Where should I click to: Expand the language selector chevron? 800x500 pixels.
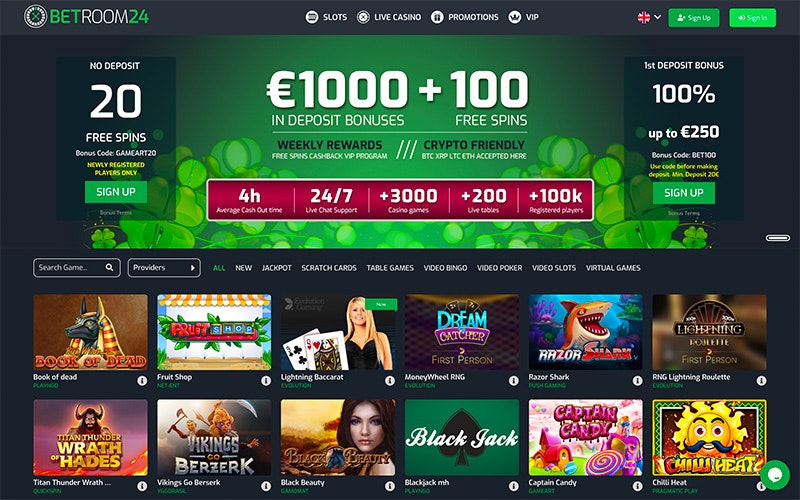(x=658, y=17)
